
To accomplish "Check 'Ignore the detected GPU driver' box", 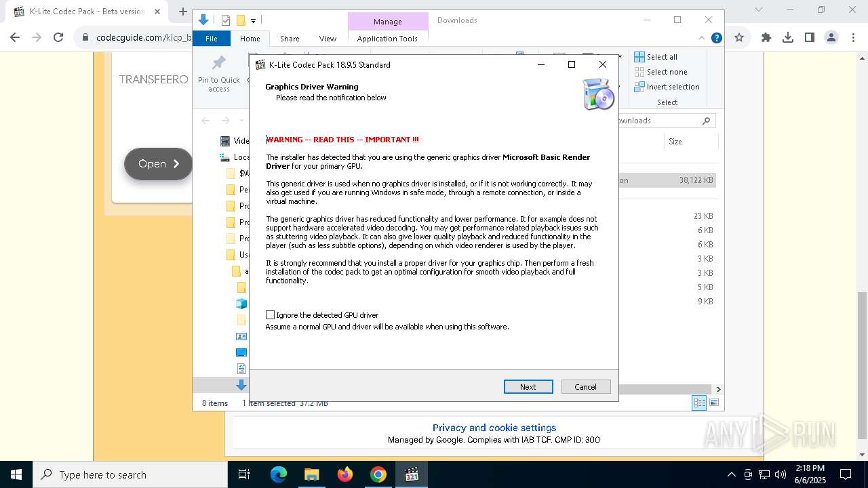I will click(271, 315).
